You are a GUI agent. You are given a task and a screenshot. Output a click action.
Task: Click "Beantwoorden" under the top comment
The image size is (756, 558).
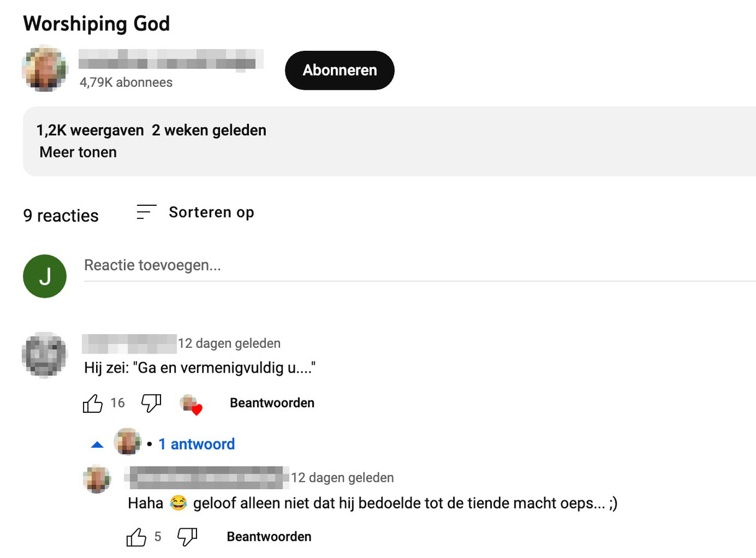(x=271, y=402)
